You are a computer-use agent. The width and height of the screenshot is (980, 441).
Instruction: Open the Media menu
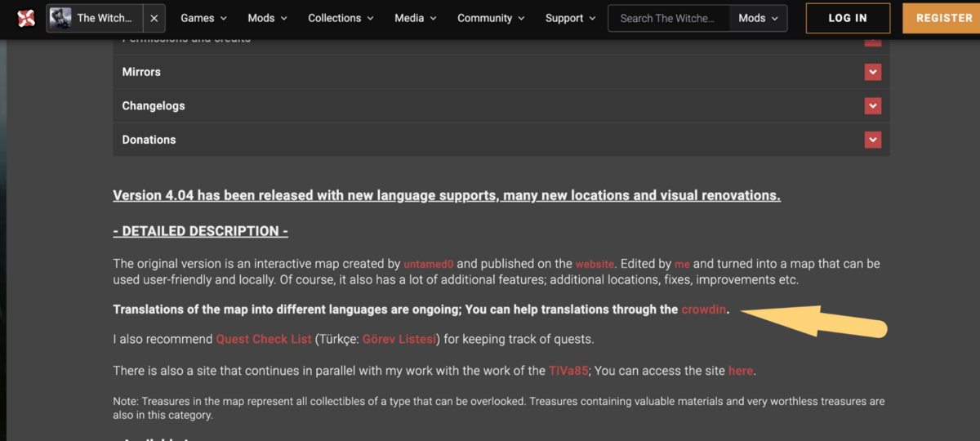416,18
